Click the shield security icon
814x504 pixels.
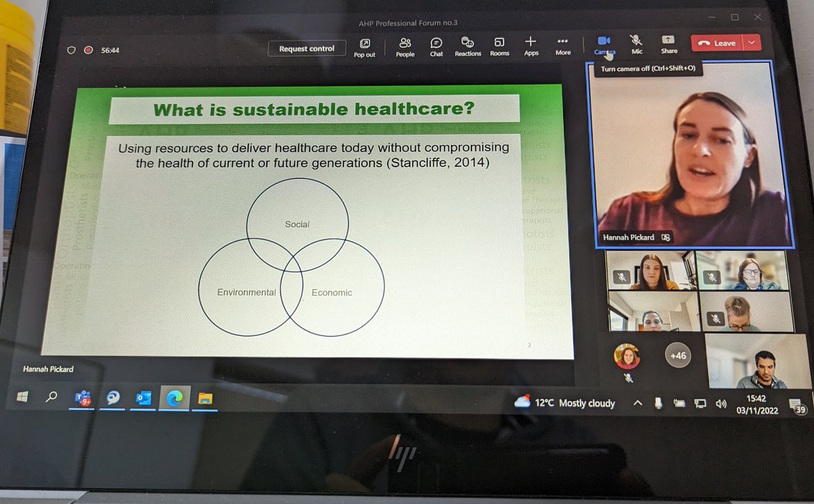71,50
